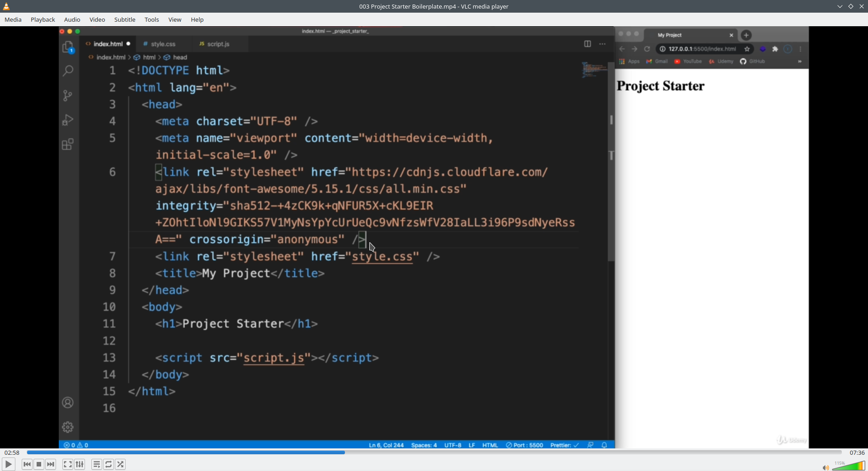Switch to style.css editor tab
The height and width of the screenshot is (471, 868).
pos(163,44)
